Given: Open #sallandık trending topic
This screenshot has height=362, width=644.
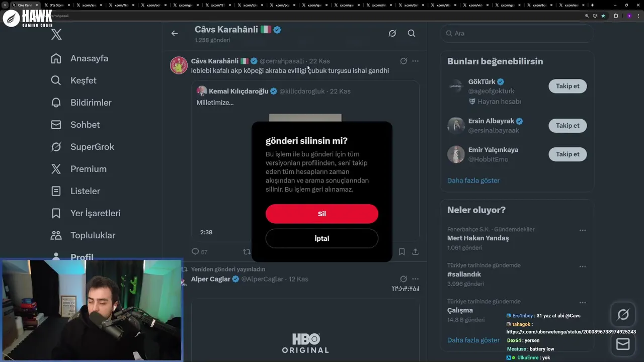Looking at the screenshot, I should [x=464, y=275].
